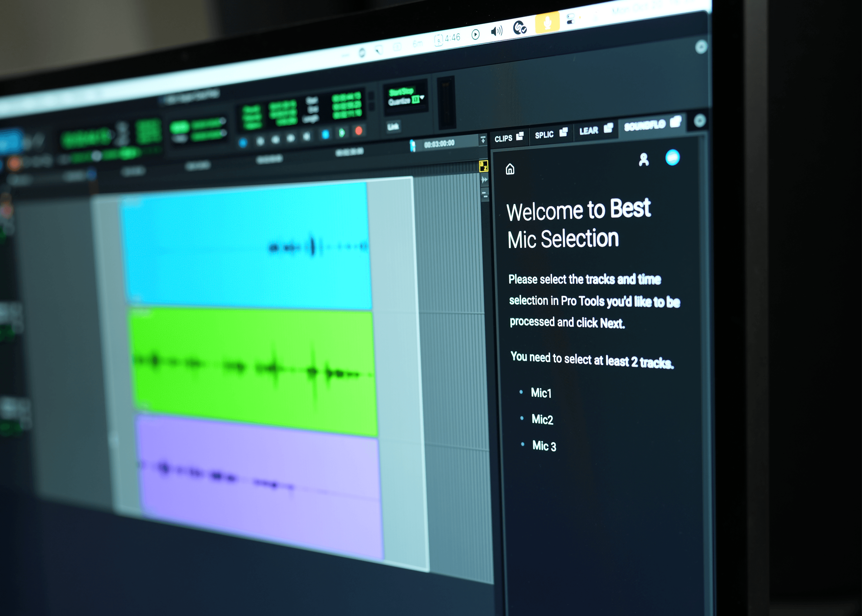This screenshot has width=862, height=616.
Task: Open the macOS volume icon in menu bar
Action: pyautogui.click(x=496, y=31)
